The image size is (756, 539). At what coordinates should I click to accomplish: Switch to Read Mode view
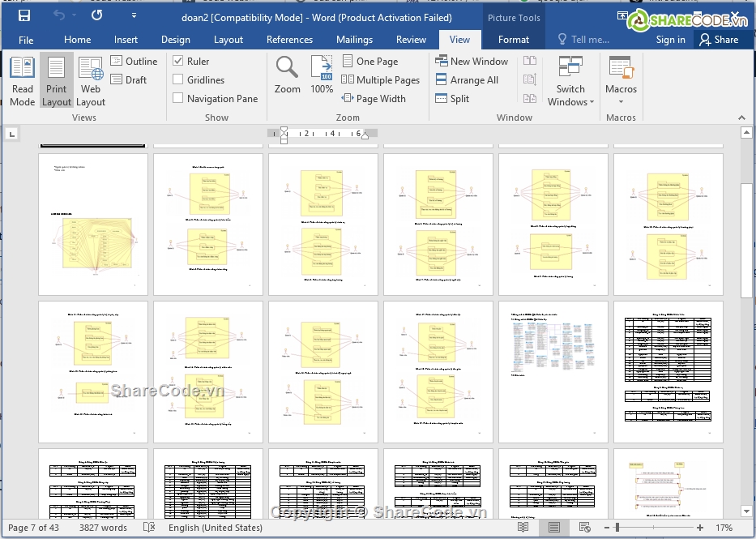click(22, 80)
